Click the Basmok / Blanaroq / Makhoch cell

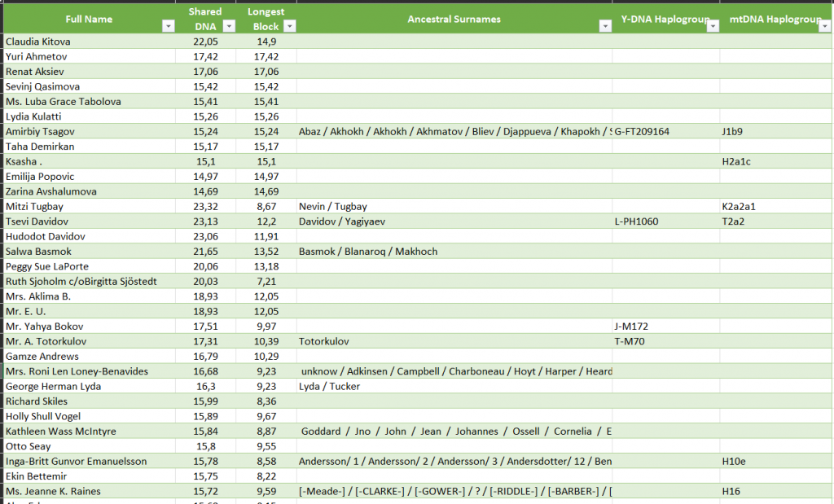(454, 252)
